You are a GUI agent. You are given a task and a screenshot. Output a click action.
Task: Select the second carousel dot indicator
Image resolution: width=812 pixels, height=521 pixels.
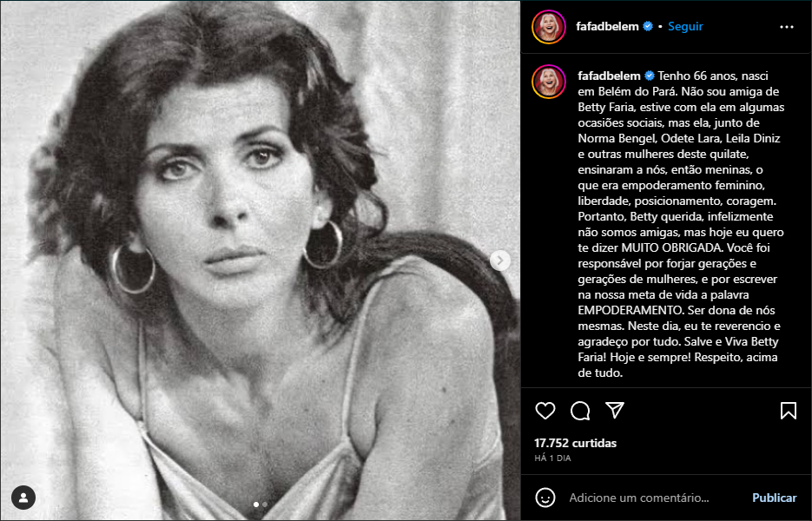(264, 504)
